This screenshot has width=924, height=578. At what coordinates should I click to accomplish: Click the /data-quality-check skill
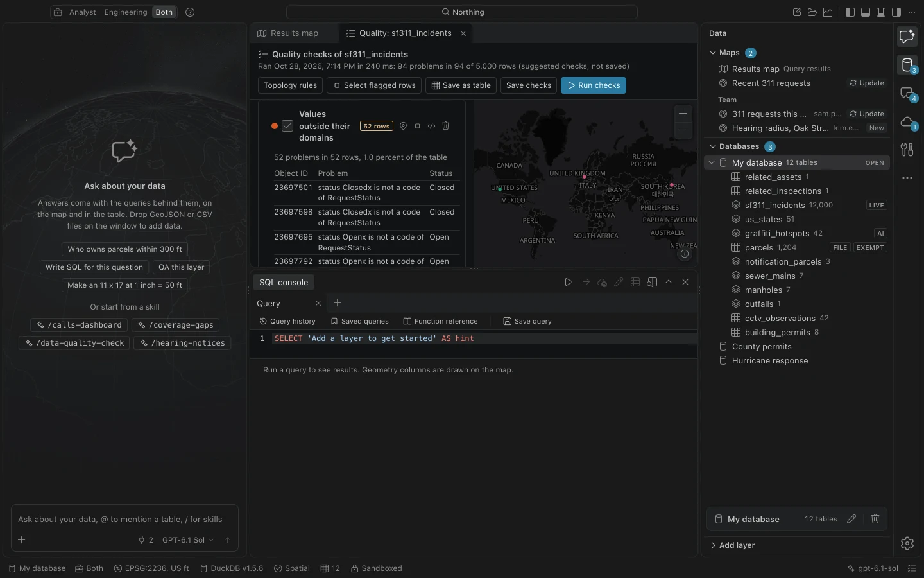coord(74,343)
